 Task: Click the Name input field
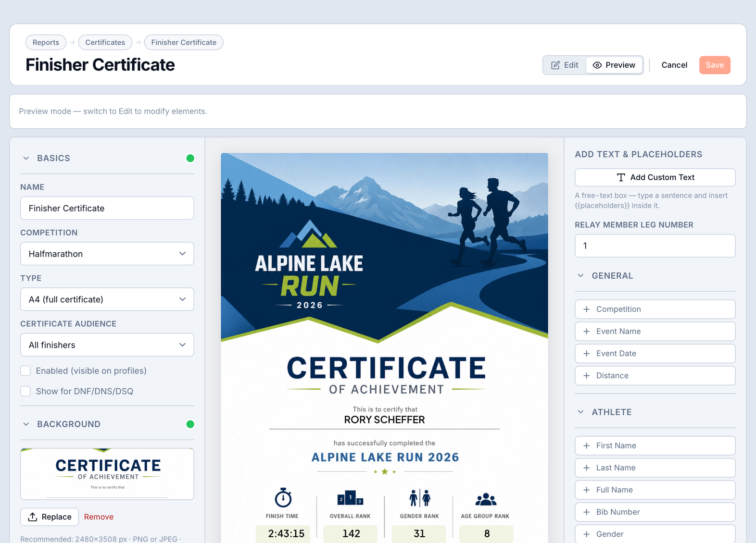pos(107,208)
